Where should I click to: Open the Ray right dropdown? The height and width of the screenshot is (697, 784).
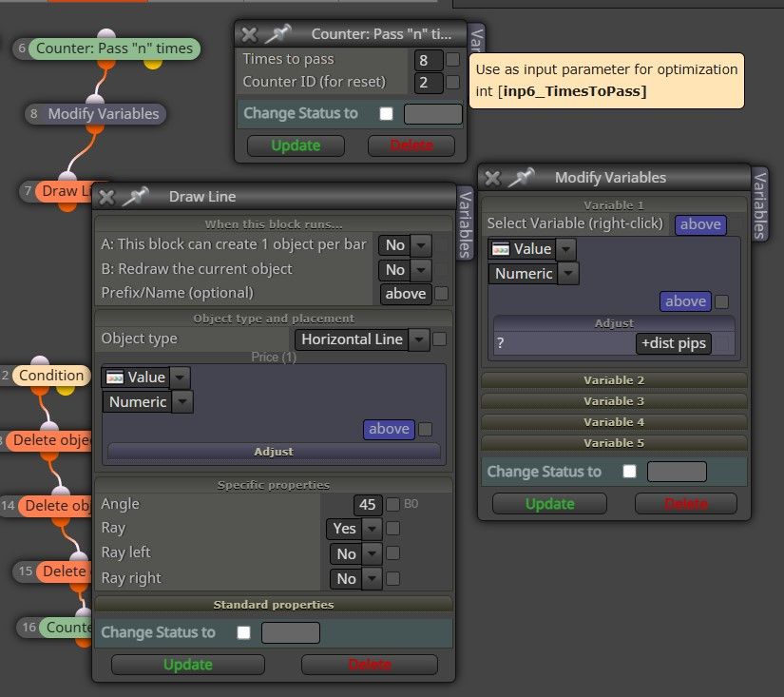pyautogui.click(x=356, y=579)
